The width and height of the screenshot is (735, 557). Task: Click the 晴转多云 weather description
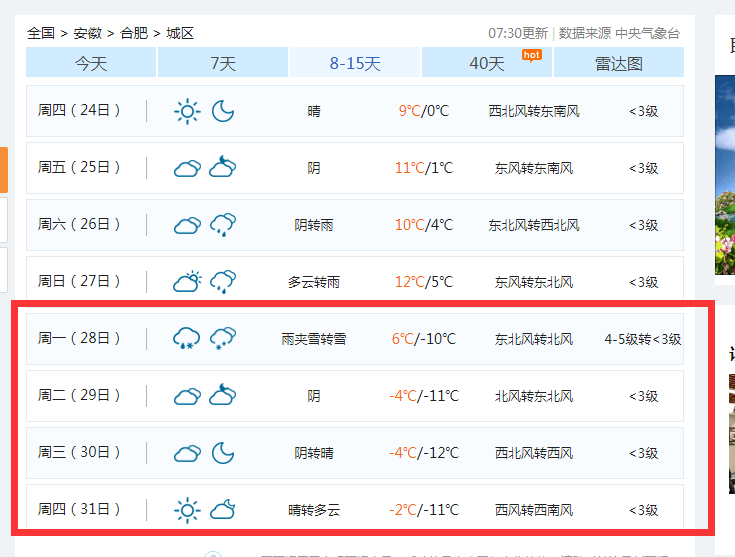pos(314,510)
